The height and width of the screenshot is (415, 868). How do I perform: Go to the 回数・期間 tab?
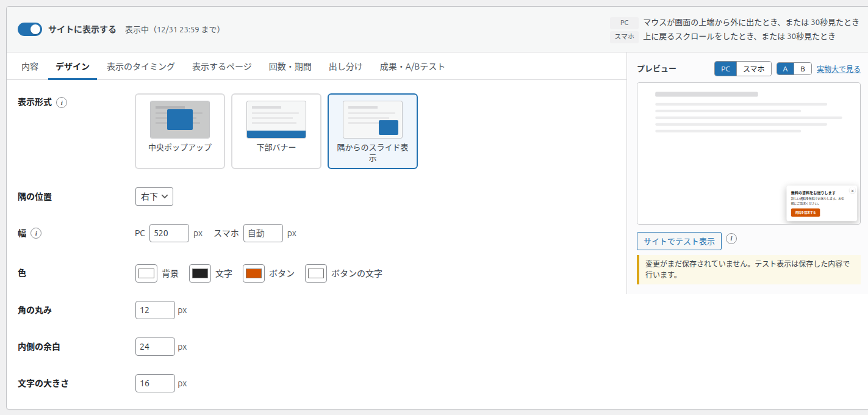tap(290, 67)
